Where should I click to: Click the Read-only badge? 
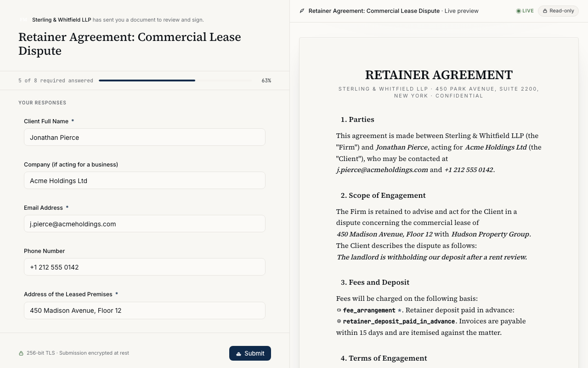coord(558,11)
